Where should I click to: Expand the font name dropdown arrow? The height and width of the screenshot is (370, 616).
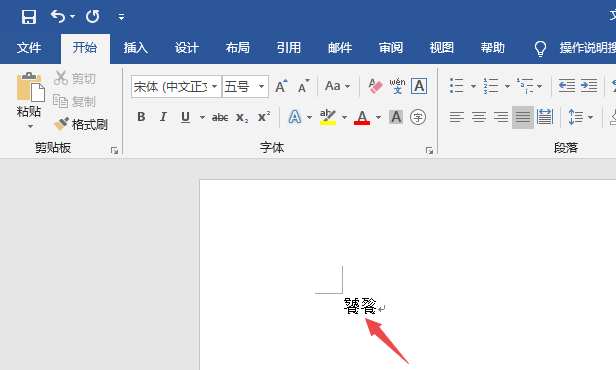214,86
